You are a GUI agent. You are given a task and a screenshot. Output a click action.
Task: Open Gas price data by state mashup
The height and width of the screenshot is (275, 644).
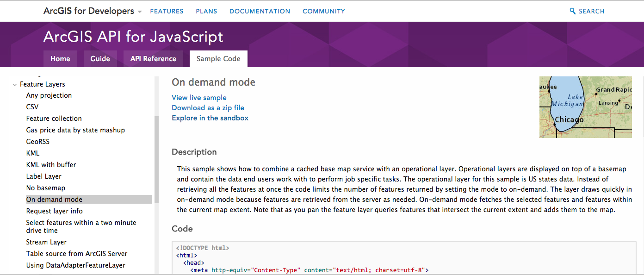[x=76, y=130]
